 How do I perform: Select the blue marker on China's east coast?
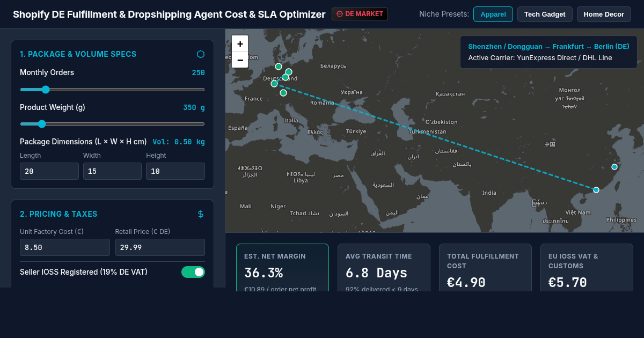point(614,167)
